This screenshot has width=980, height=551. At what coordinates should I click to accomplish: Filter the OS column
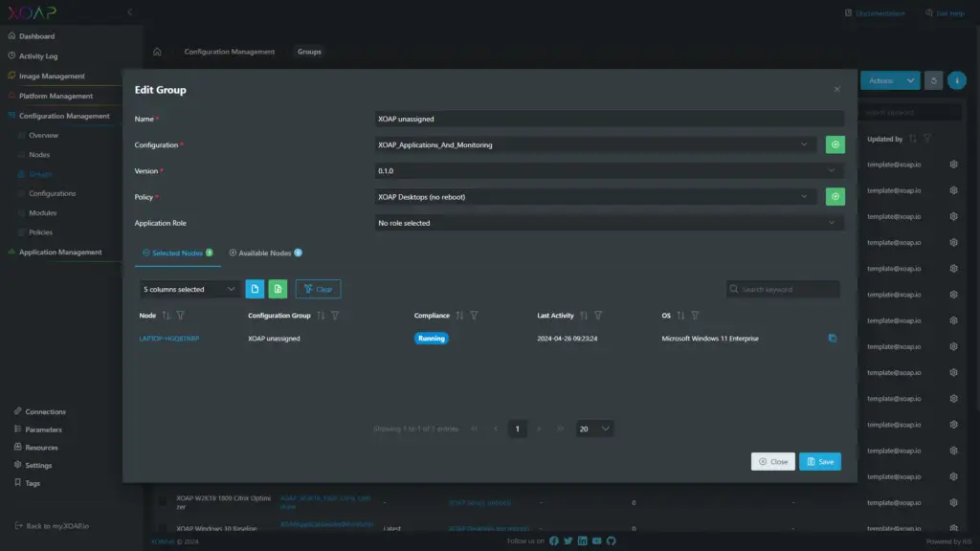click(695, 316)
